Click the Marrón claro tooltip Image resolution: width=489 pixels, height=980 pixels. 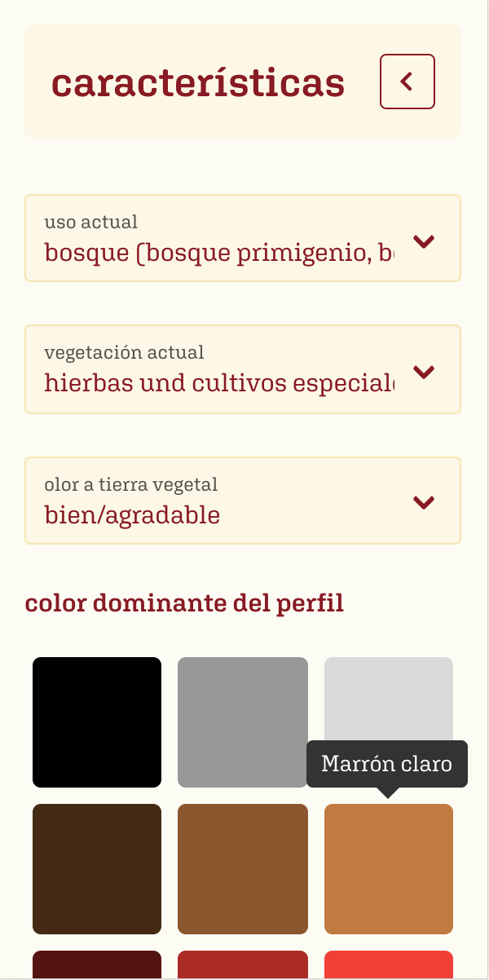(x=387, y=764)
